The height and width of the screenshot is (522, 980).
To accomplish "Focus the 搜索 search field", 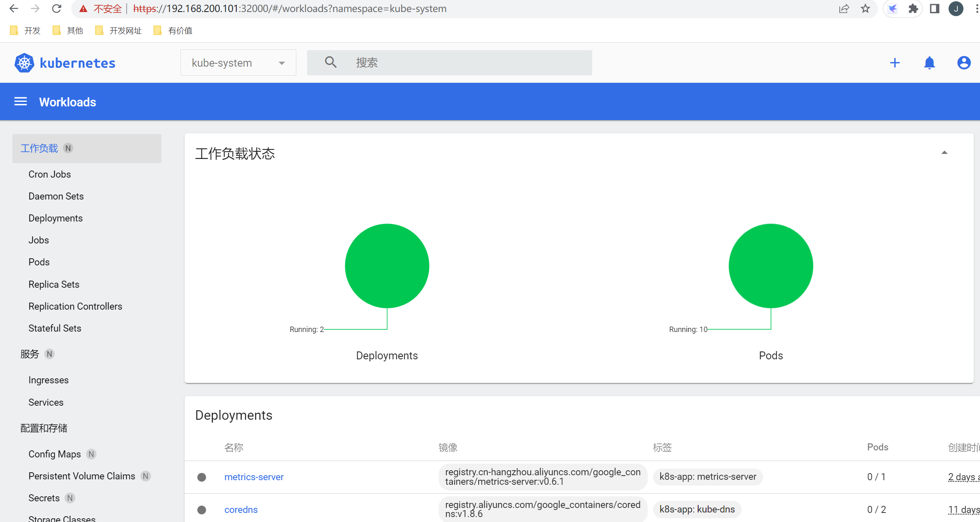I will [449, 63].
